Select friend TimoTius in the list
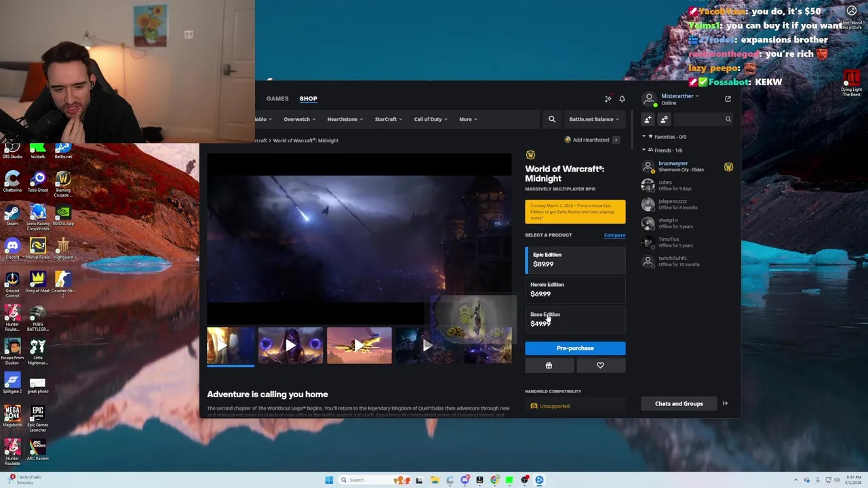 [x=687, y=242]
